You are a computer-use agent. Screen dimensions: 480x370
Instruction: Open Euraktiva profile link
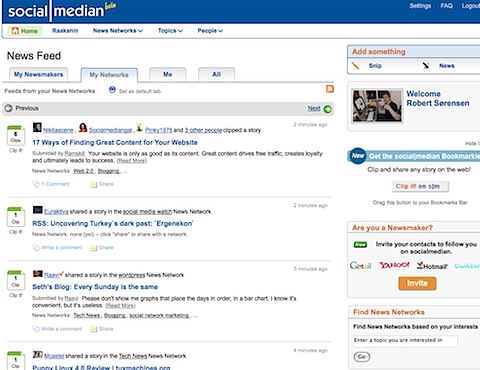tap(56, 212)
